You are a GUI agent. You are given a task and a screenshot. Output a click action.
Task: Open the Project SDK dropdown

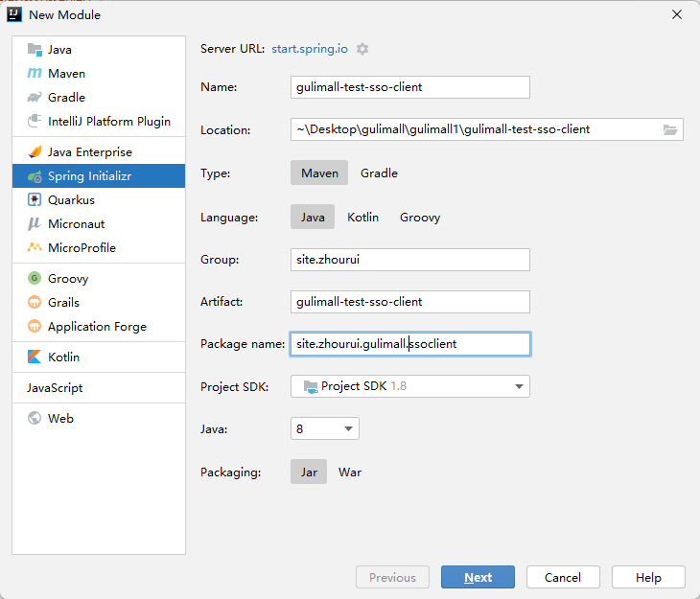pyautogui.click(x=410, y=386)
